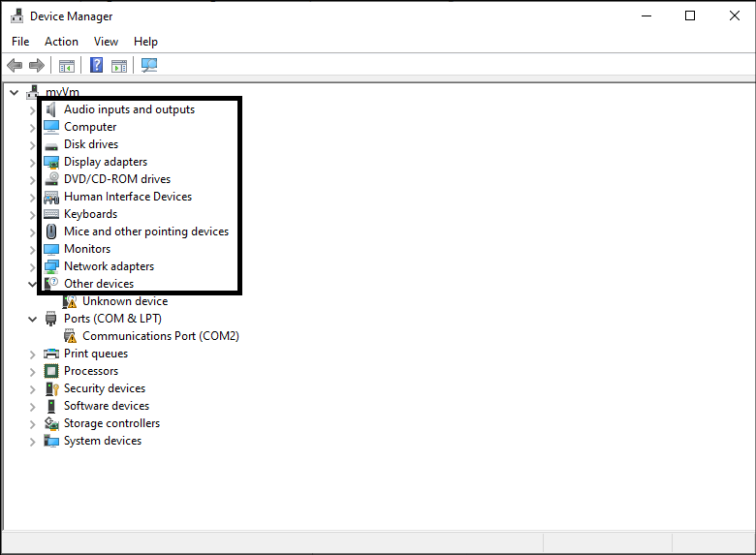
Task: Click the Back arrow toolbar button
Action: [15, 66]
